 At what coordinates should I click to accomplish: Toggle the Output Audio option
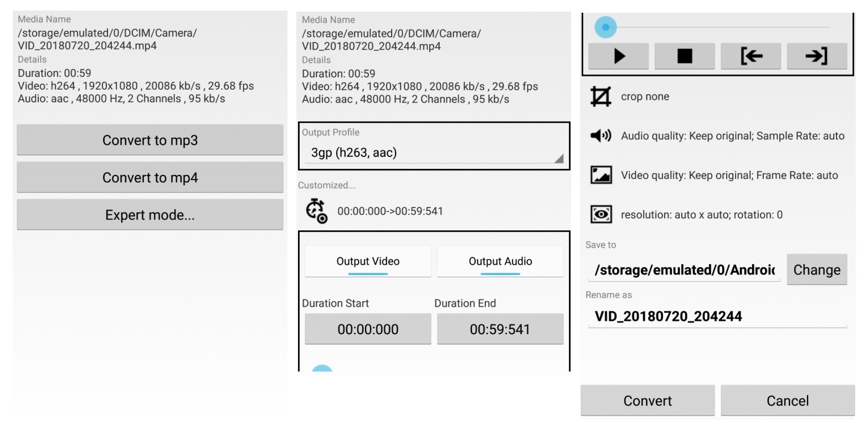click(x=500, y=261)
